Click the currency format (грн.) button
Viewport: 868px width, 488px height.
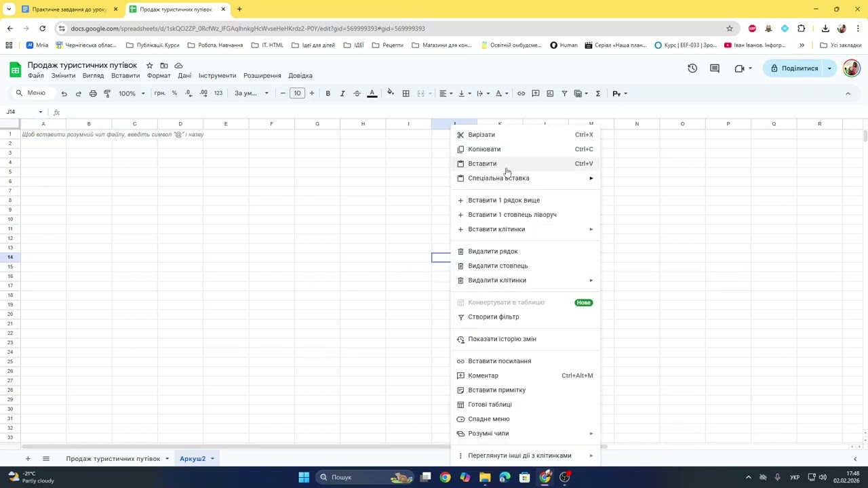coord(160,94)
